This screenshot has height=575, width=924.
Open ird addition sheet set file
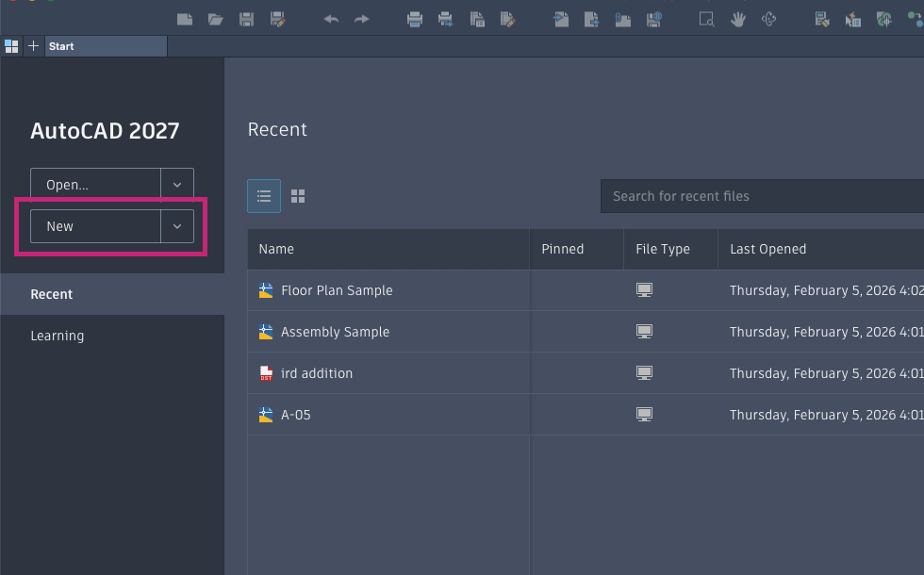coord(317,373)
